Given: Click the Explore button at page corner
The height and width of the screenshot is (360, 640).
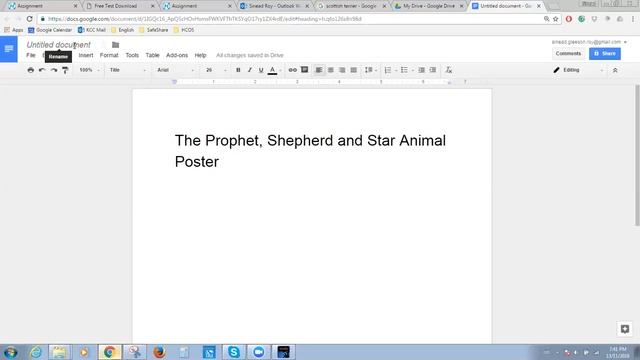Looking at the screenshot, I should (624, 329).
